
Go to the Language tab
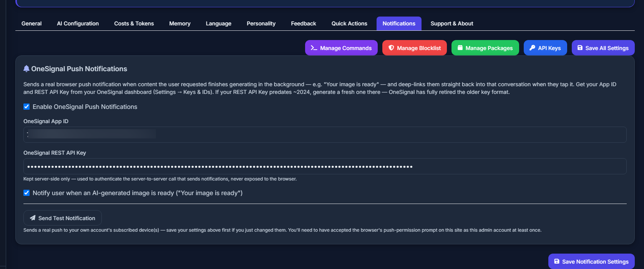pyautogui.click(x=218, y=23)
